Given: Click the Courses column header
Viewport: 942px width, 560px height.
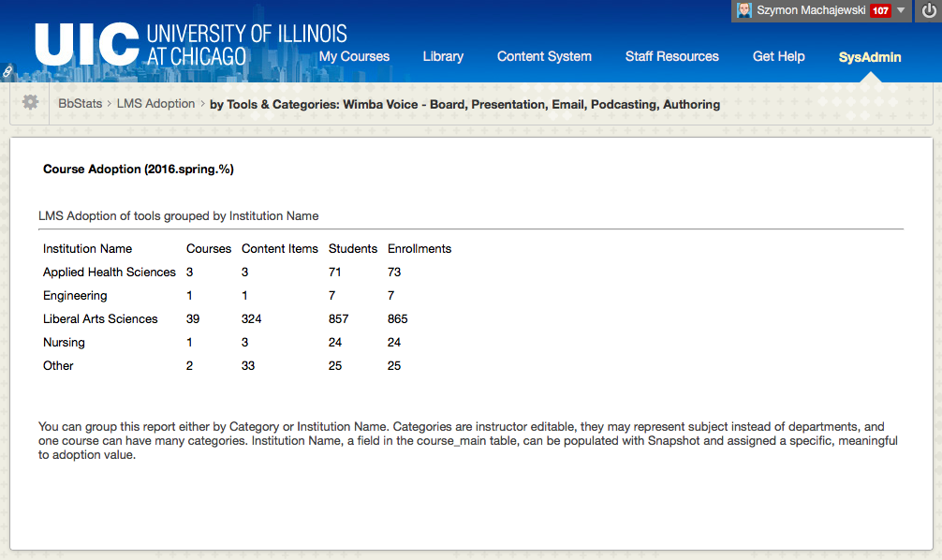Looking at the screenshot, I should pos(209,249).
